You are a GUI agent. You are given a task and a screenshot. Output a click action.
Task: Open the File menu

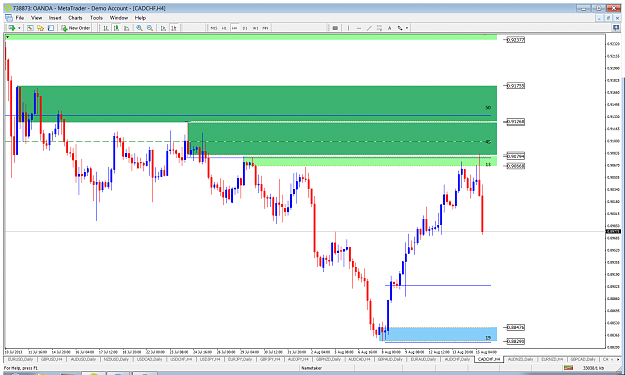20,18
